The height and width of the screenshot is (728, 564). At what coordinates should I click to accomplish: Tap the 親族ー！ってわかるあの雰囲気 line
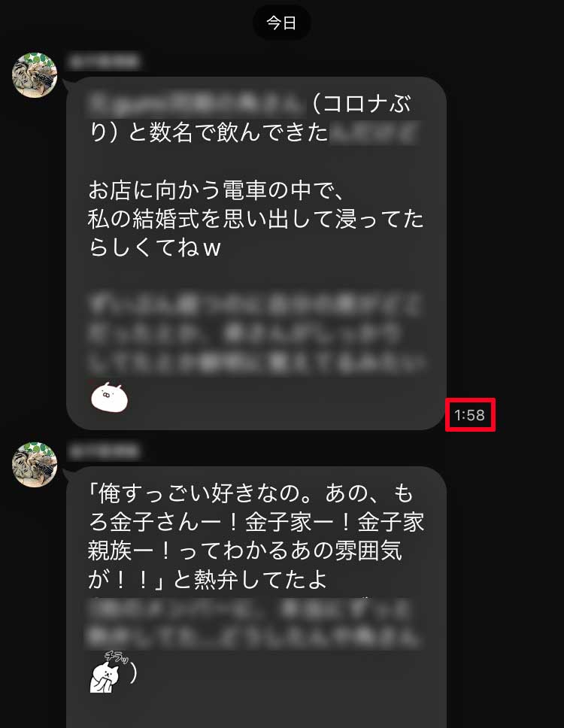coord(244,551)
